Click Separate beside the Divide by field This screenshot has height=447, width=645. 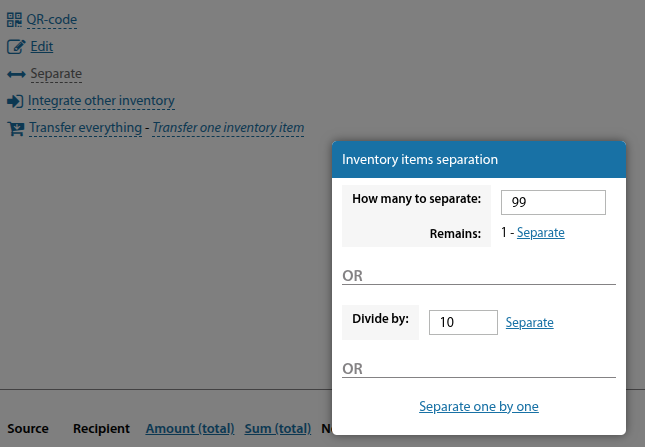(529, 323)
